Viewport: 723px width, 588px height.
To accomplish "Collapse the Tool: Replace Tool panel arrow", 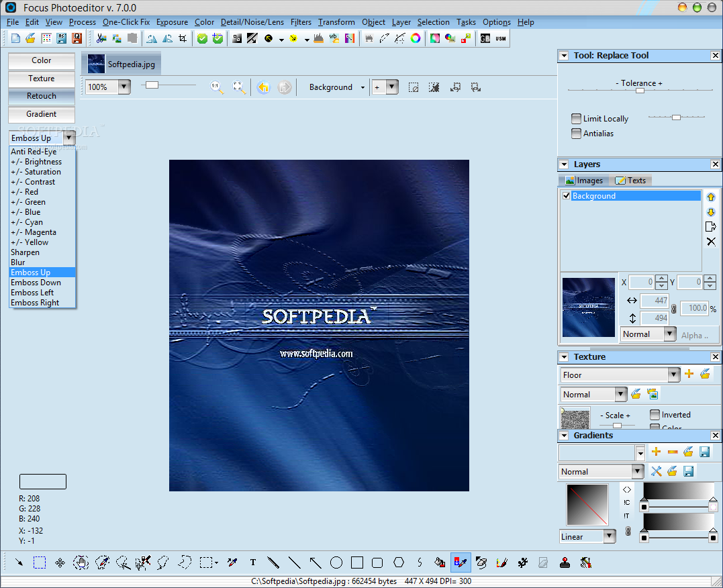I will [x=564, y=56].
